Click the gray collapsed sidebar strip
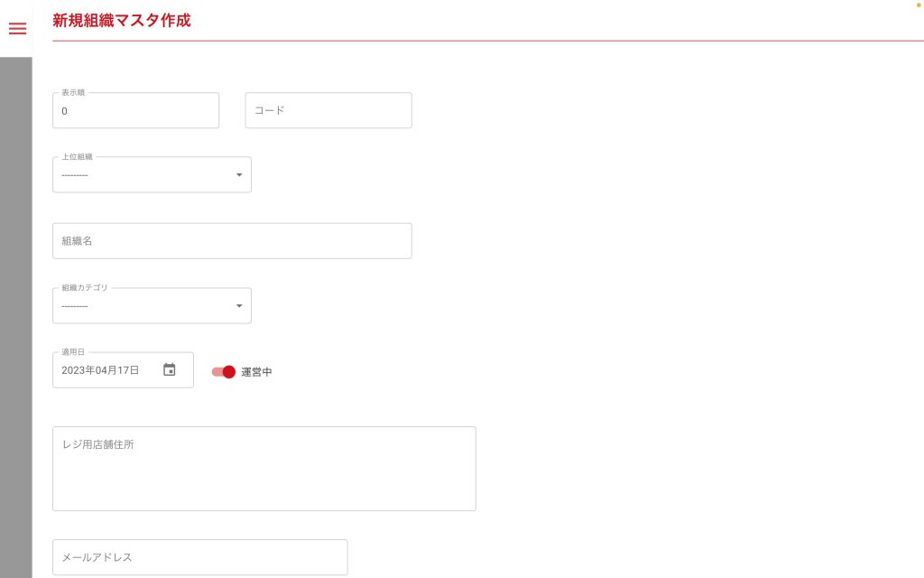This screenshot has height=578, width=924. click(x=15, y=316)
